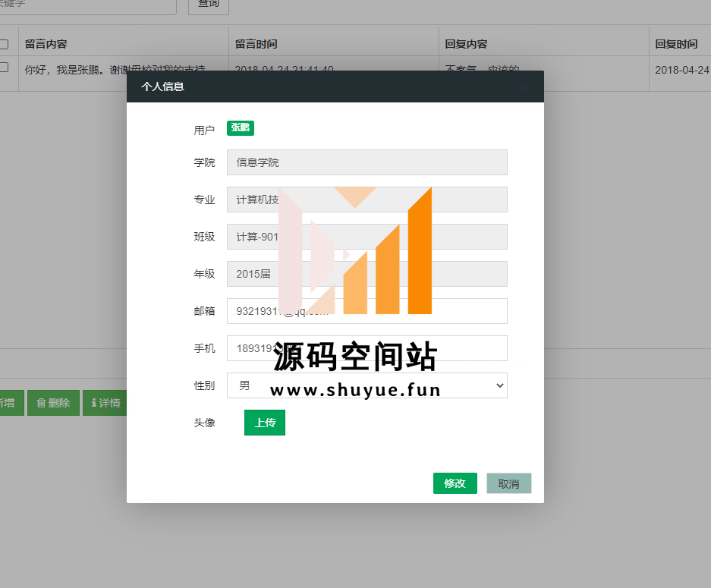Screen dimensions: 711x588
Task: Click the 年级 field showing 2015届
Action: pyautogui.click(x=367, y=274)
